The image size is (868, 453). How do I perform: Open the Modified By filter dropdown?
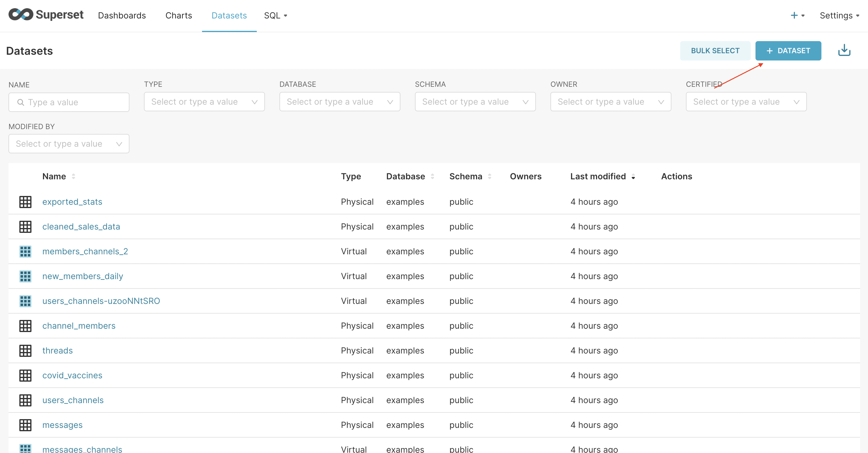tap(69, 144)
